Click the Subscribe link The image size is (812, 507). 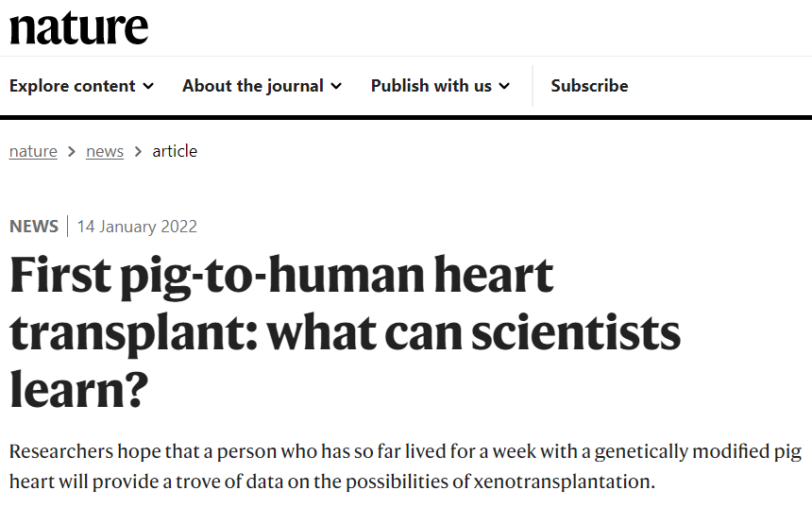point(589,86)
